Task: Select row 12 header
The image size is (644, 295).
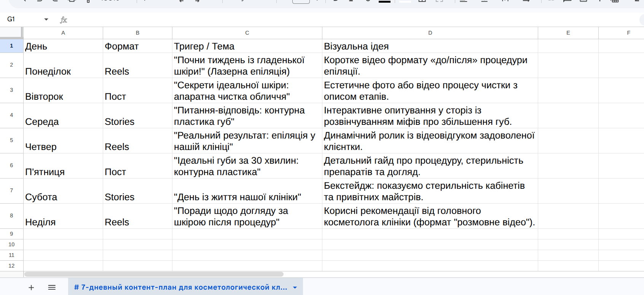Action: point(11,266)
